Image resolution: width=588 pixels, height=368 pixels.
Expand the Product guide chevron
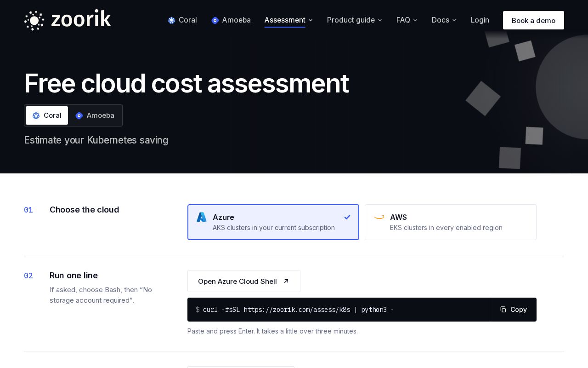click(x=380, y=20)
